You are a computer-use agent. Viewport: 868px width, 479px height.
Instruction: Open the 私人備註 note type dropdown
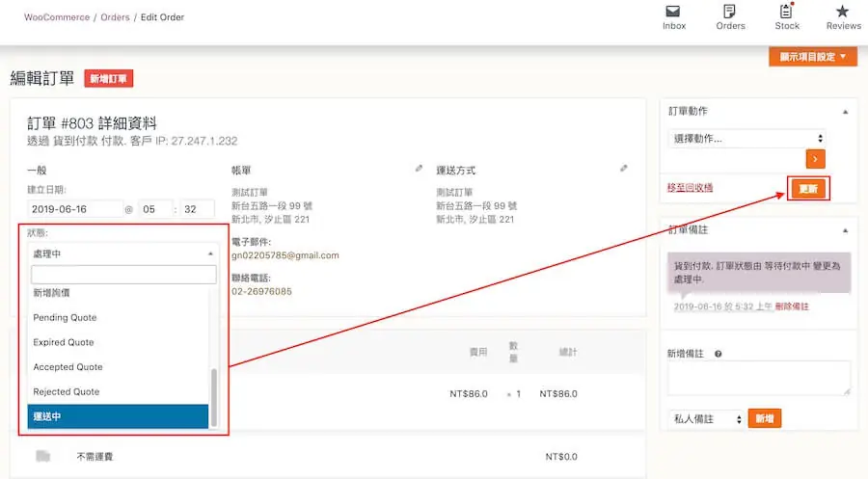pos(706,418)
